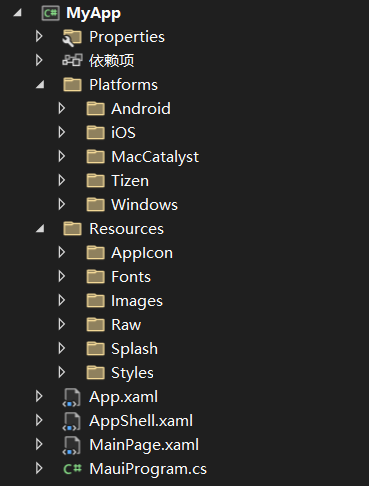Expand the MainPage.xaml file arrow
Viewport: 369px width, 486px height.
39,444
